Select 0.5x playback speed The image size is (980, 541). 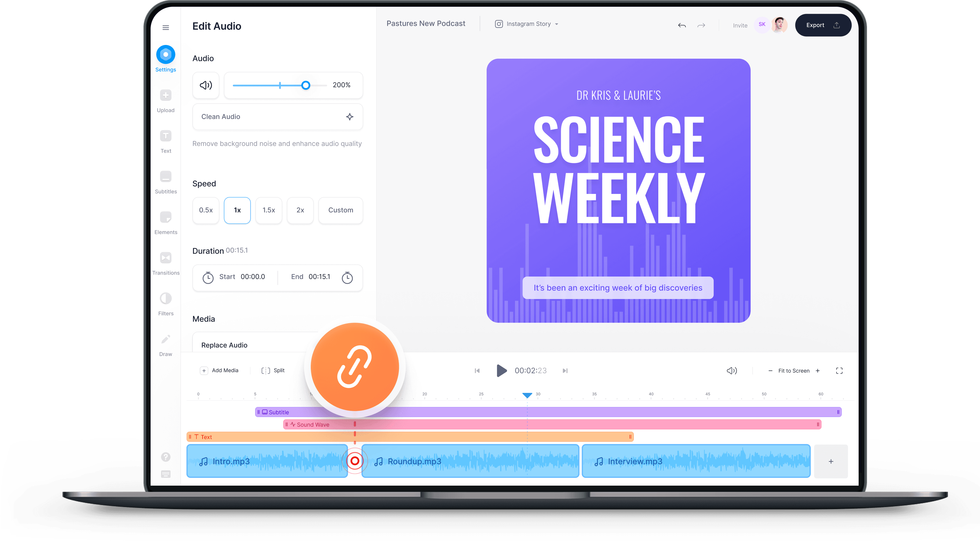click(206, 209)
